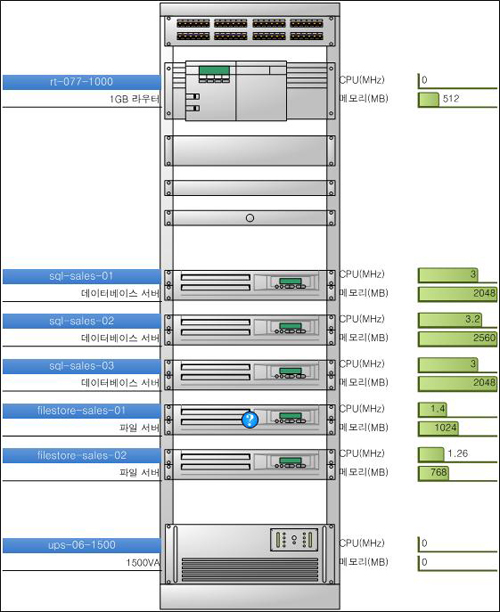This screenshot has height=612, width=500.
Task: Click the blue question mark icon
Action: point(250,420)
